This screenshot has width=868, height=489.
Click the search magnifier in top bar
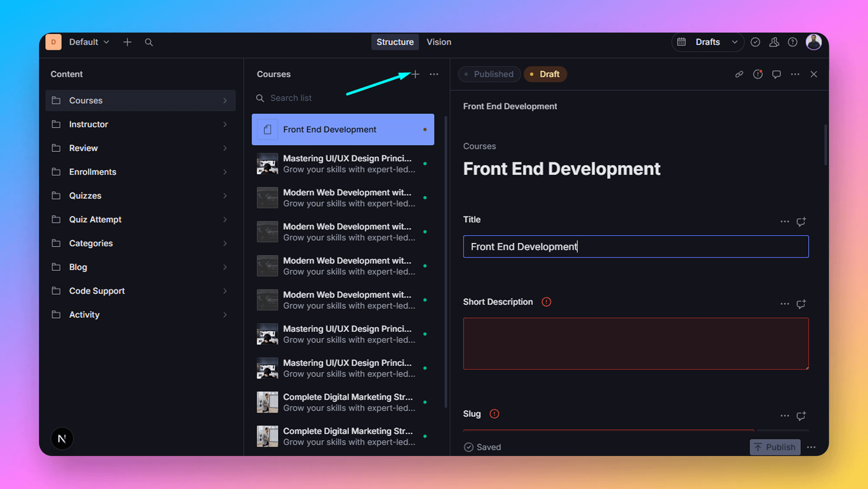click(x=148, y=42)
